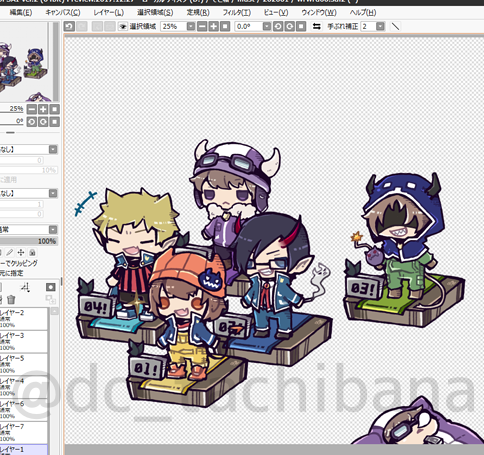
Task: Expand the second effect dropdown showing なし
Action: pos(53,193)
